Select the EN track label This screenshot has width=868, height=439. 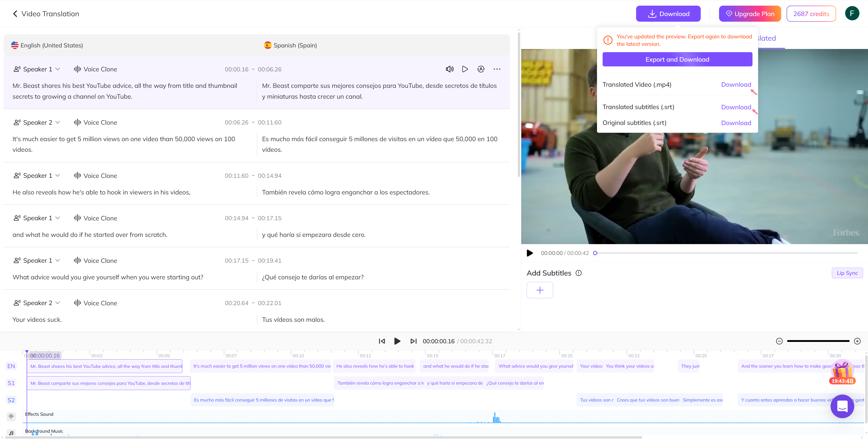[x=11, y=366]
